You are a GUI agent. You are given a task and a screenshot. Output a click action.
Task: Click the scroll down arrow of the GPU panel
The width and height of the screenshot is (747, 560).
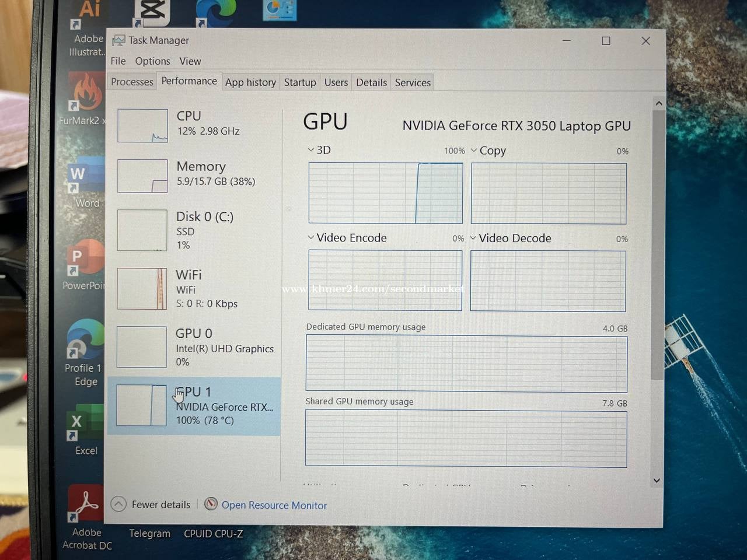pos(657,480)
